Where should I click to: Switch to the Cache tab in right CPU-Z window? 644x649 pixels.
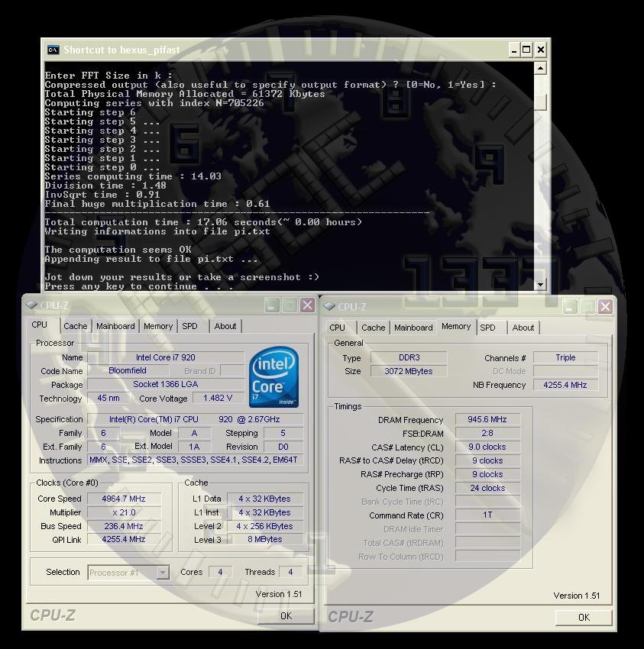(x=373, y=328)
